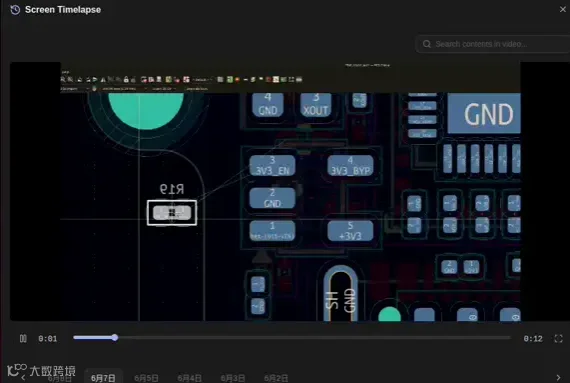The height and width of the screenshot is (383, 570).
Task: Open the Default dropdown in recorded toolbar
Action: click(x=202, y=80)
